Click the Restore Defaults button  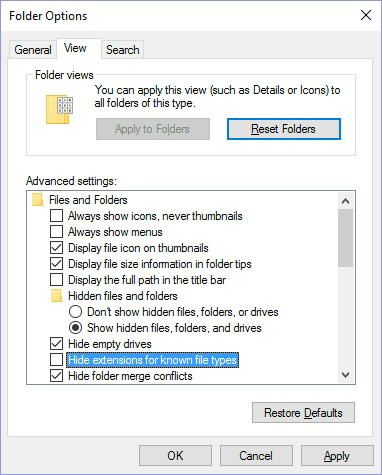pos(303,413)
